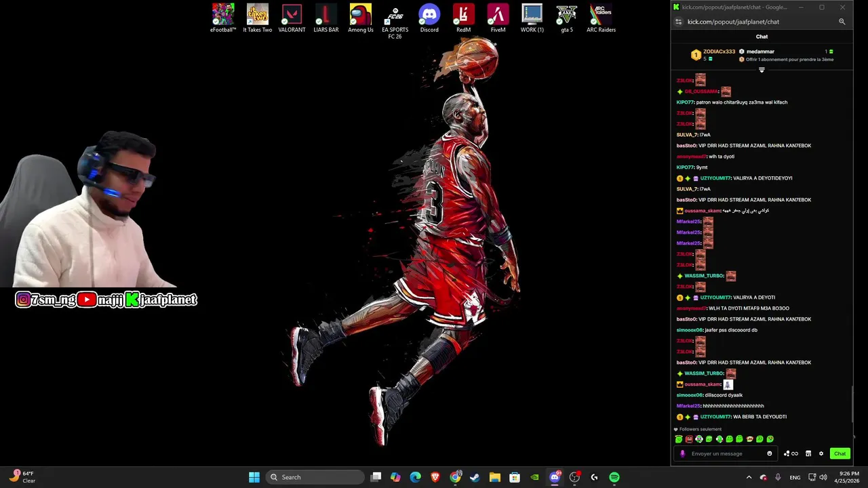Viewport: 868px width, 488px height.
Task: Open File Explorer from taskbar
Action: pos(495,477)
